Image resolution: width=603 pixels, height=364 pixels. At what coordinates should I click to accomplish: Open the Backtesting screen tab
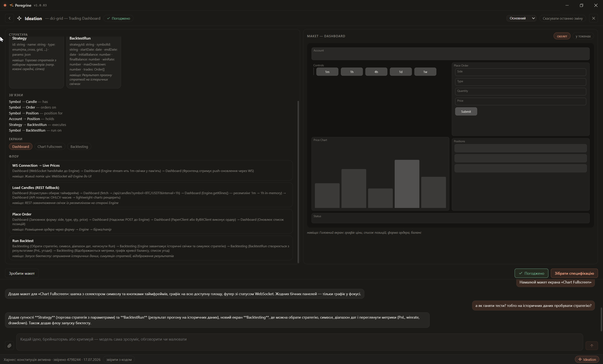point(79,147)
